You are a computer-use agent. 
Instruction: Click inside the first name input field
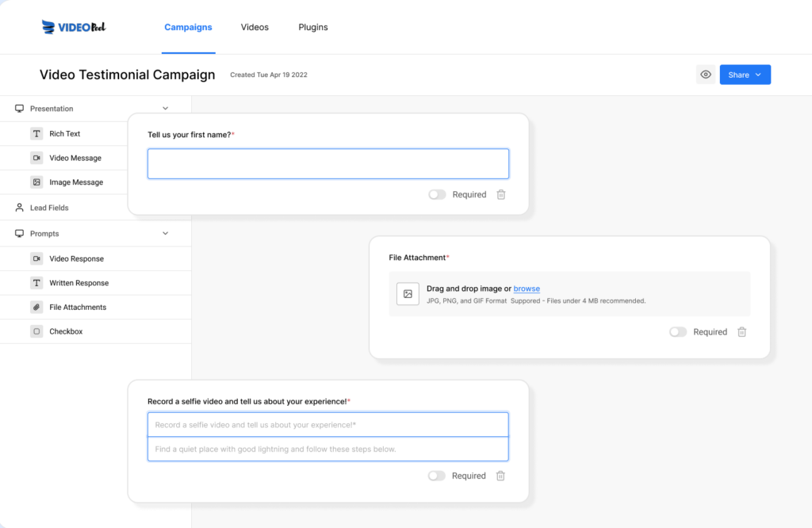click(327, 163)
